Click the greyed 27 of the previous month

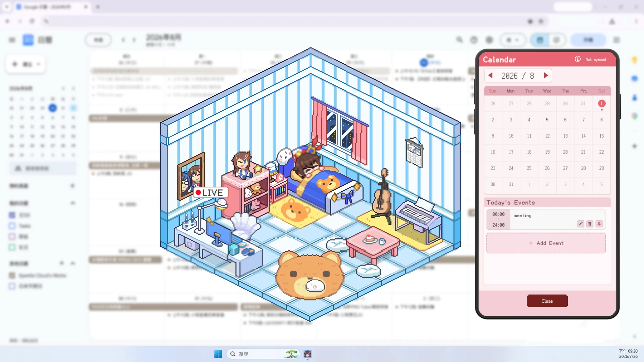(x=511, y=104)
